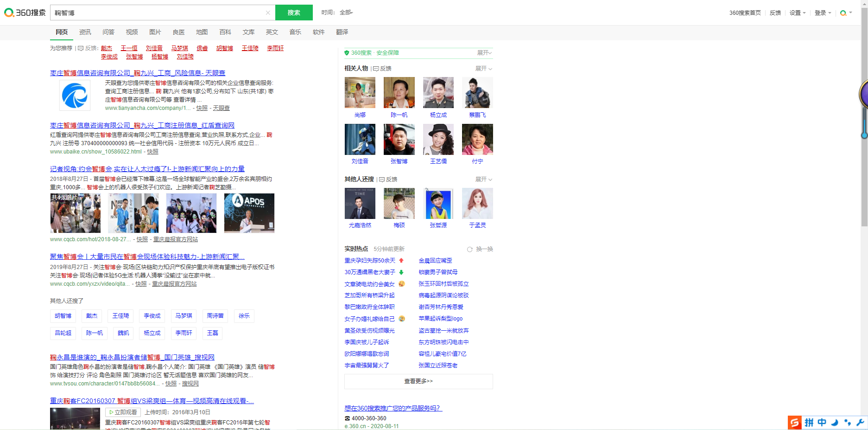Open the 登录 dropdown menu

(x=823, y=13)
